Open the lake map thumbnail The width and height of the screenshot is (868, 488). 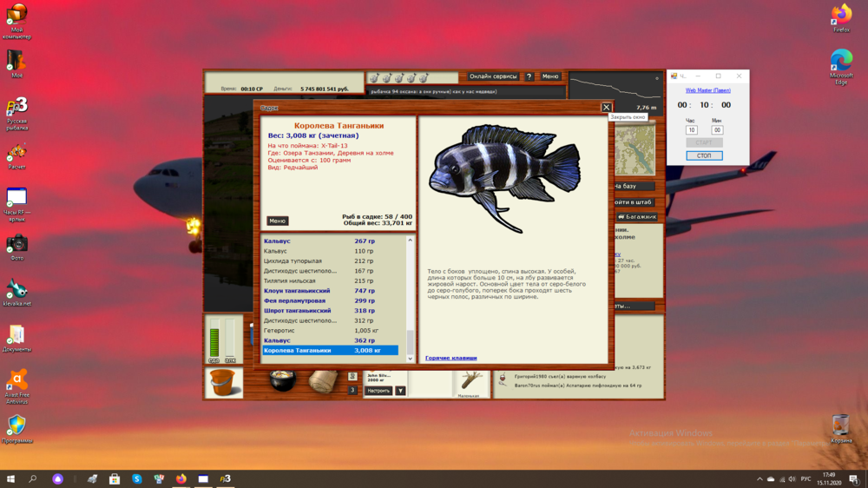(x=635, y=149)
